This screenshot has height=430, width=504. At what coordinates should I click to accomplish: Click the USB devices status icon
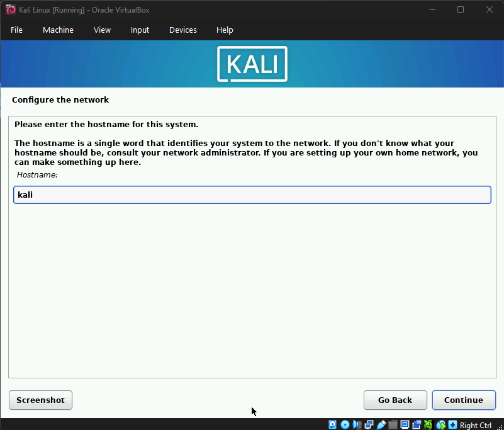(x=381, y=425)
